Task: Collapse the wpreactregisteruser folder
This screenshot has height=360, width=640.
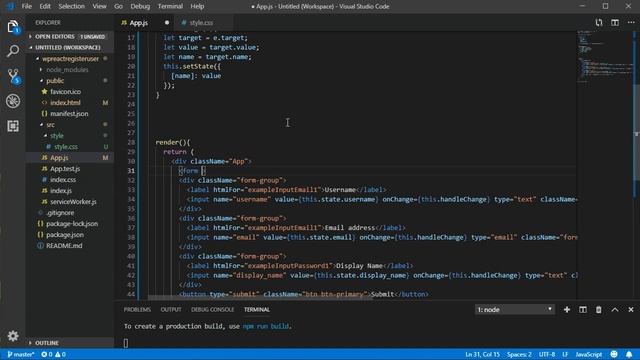Action: (x=70, y=59)
